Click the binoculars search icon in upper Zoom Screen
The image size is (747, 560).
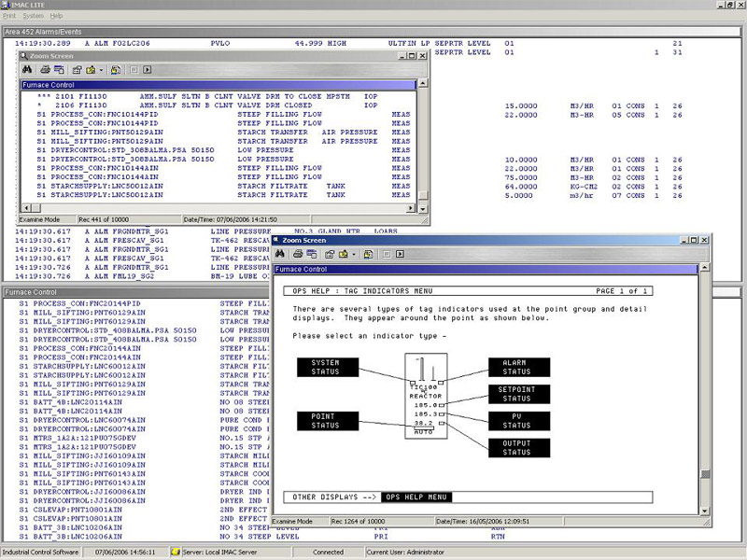(x=27, y=70)
